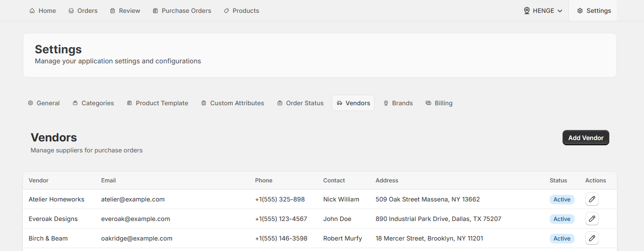Click the Product Template tab icon
Screen dimensions: 644x251
coord(129,103)
